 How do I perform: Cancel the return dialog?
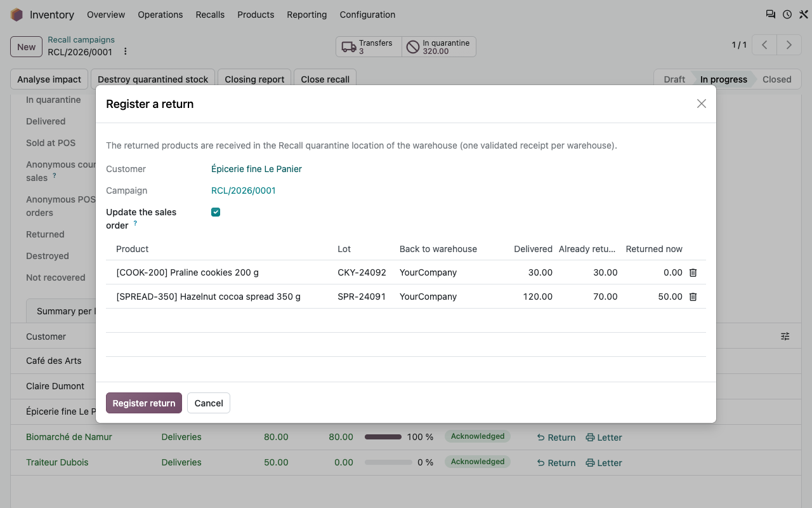(209, 403)
